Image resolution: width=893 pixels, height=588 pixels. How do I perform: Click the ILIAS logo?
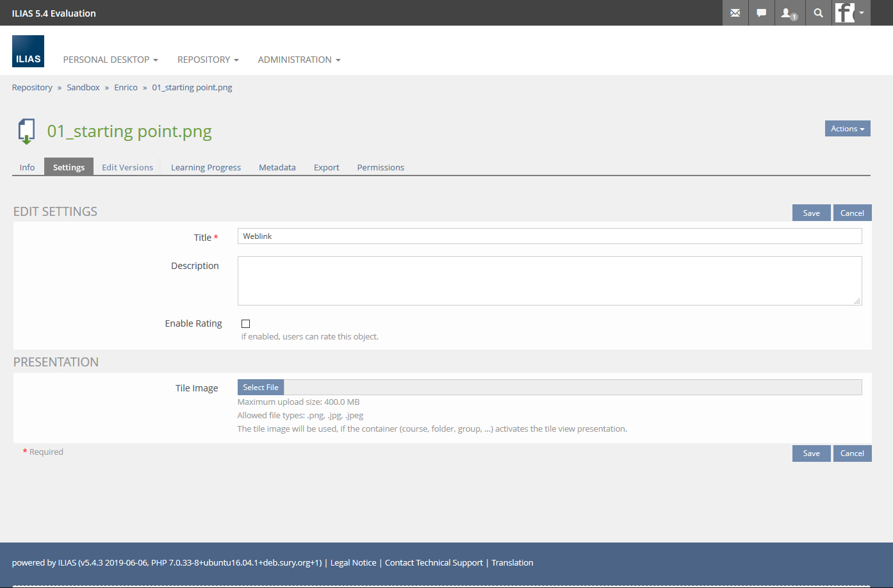(28, 51)
